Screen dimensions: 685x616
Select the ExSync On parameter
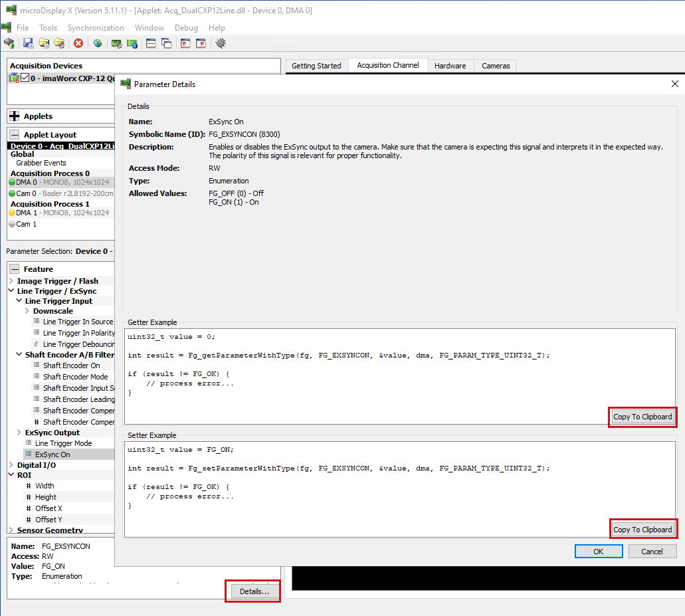[52, 455]
